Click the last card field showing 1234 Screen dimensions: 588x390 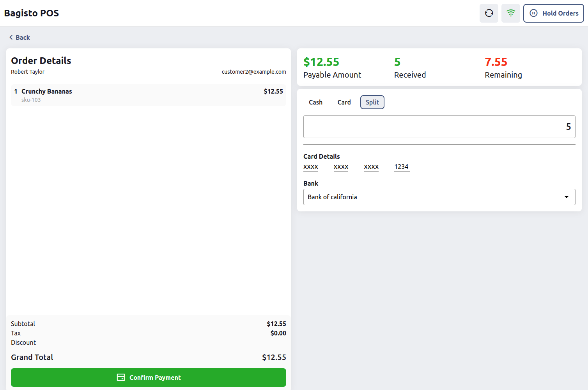[x=402, y=167]
